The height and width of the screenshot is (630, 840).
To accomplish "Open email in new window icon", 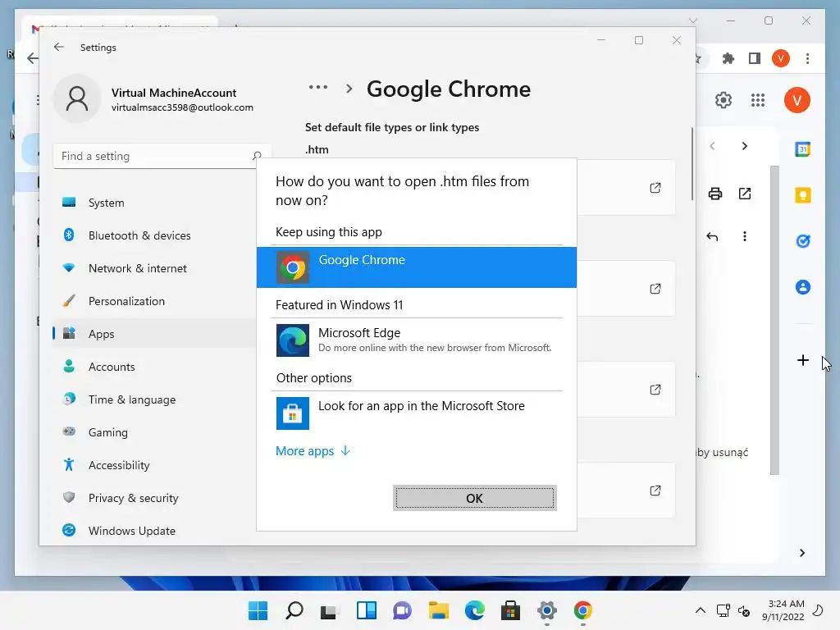I will click(745, 194).
